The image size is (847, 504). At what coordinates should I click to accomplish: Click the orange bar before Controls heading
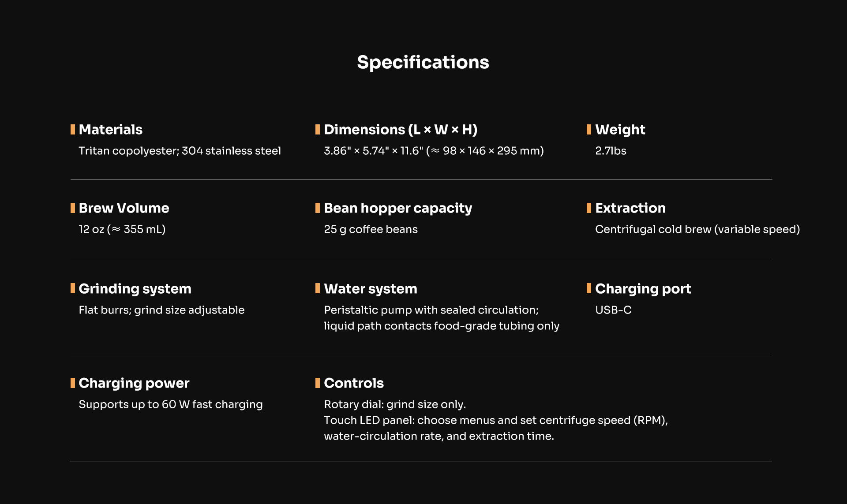318,383
